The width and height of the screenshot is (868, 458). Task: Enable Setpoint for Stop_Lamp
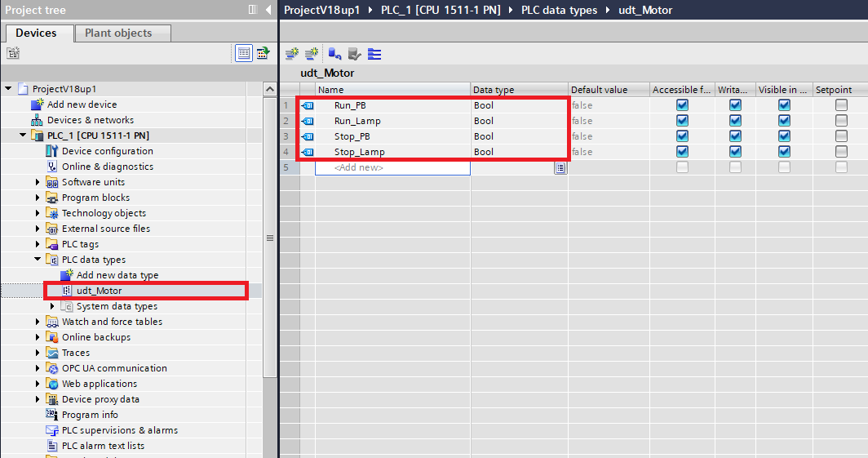(841, 151)
